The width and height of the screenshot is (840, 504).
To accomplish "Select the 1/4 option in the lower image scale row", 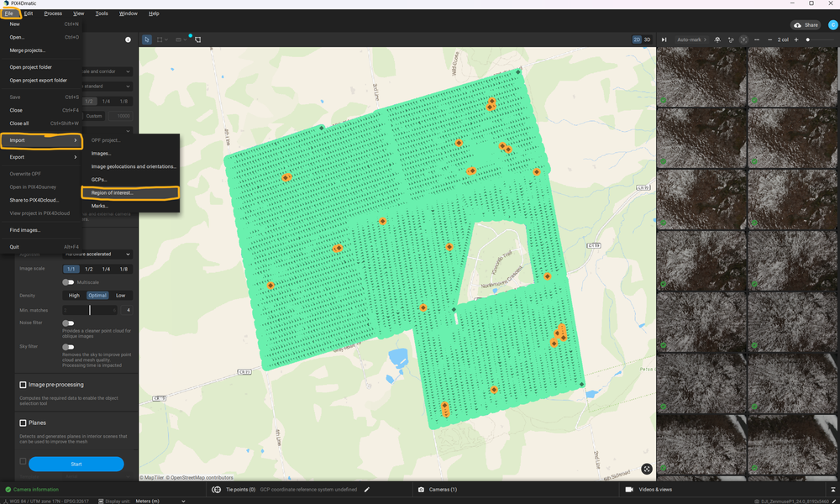I will pos(106,270).
